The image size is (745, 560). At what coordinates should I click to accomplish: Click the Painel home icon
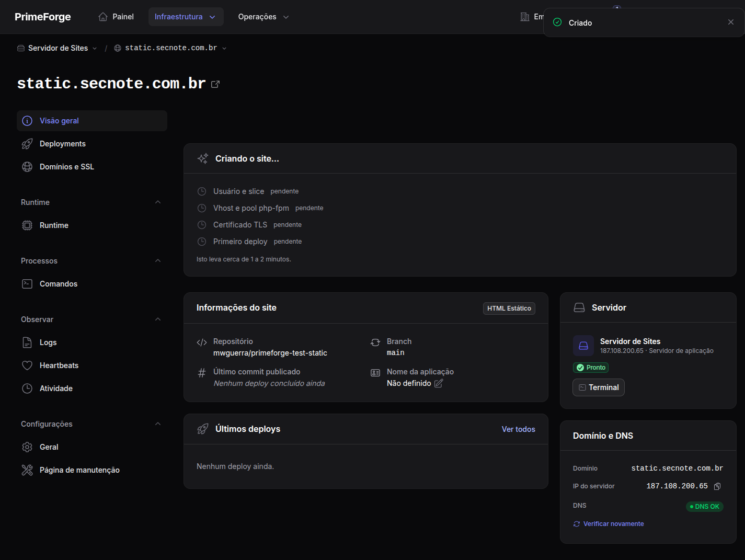point(103,17)
